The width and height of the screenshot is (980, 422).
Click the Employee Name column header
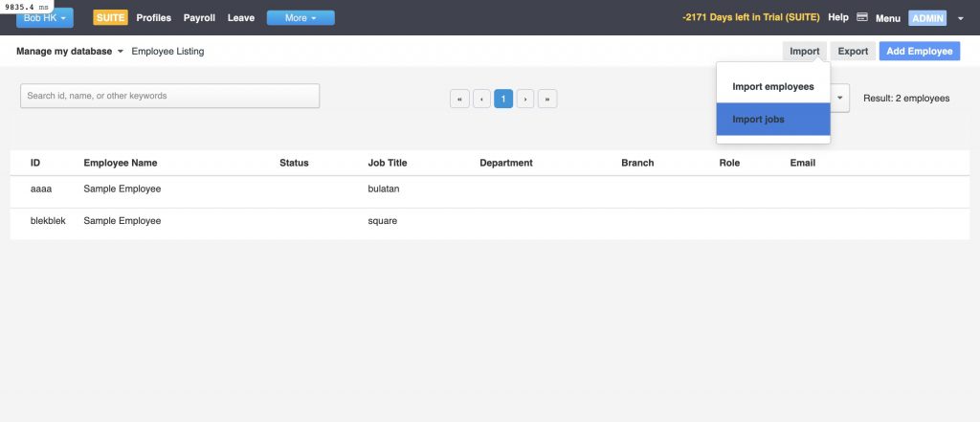121,163
